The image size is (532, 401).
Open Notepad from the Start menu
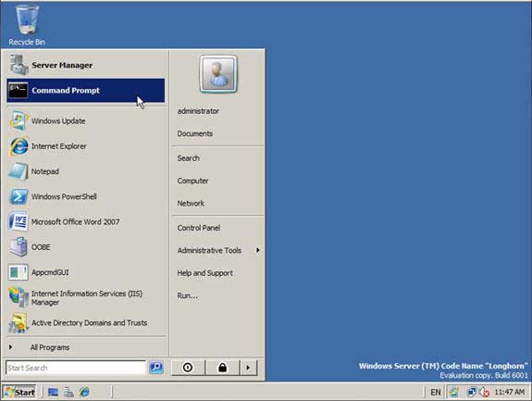(x=85, y=171)
